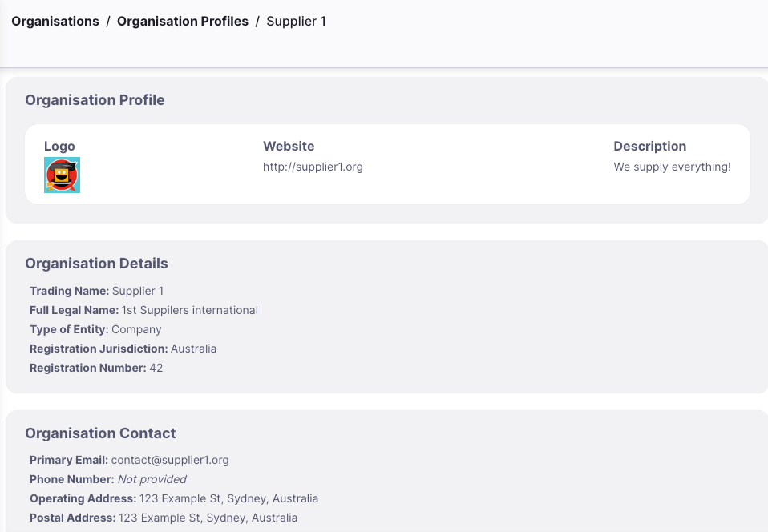Go to Organisation Profiles breadcrumb
The height and width of the screenshot is (532, 768).
click(183, 22)
